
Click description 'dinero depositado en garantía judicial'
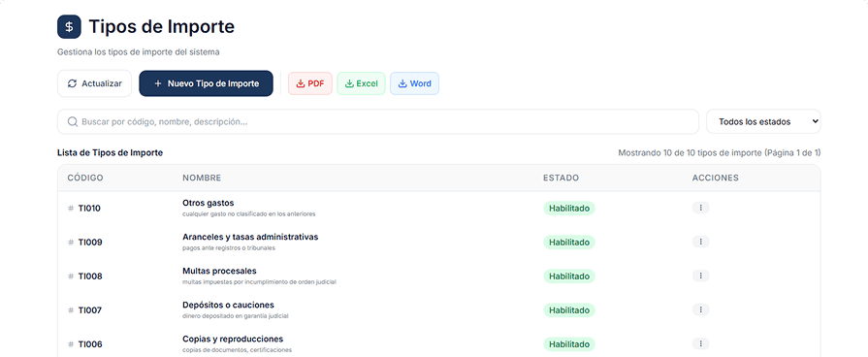pyautogui.click(x=236, y=316)
